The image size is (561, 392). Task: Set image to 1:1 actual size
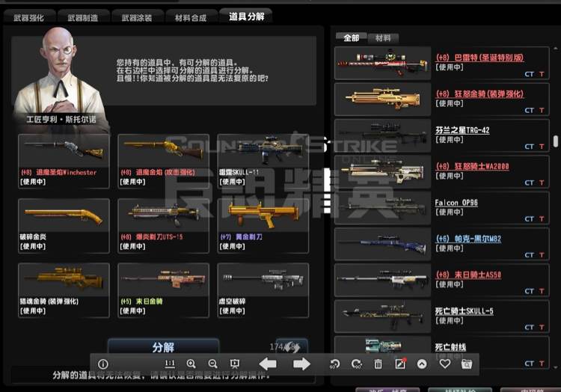tap(170, 364)
